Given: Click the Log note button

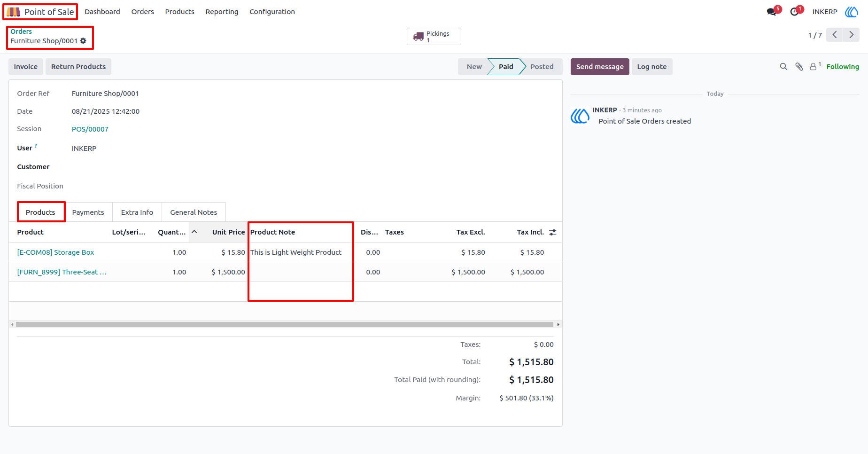Looking at the screenshot, I should [652, 67].
